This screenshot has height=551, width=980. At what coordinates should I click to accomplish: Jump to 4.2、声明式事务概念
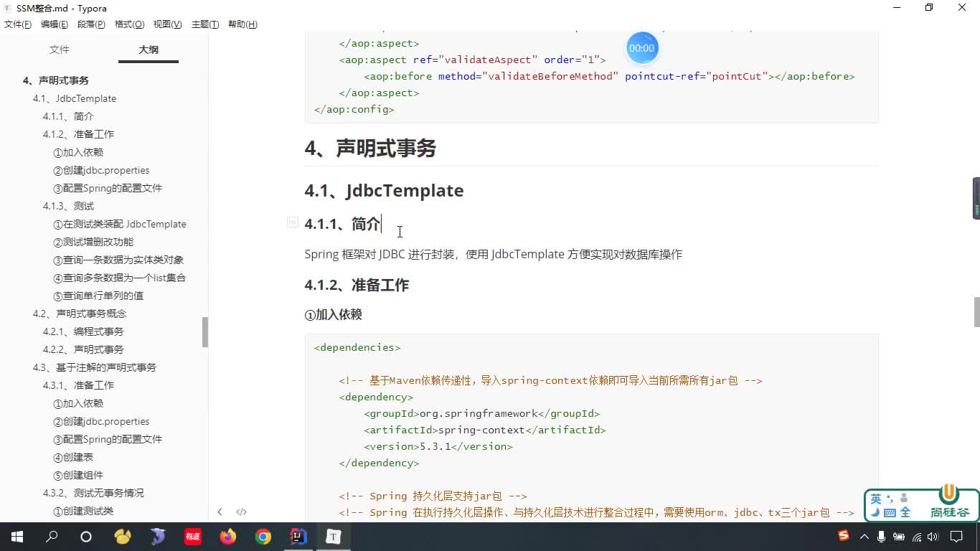pyautogui.click(x=80, y=314)
